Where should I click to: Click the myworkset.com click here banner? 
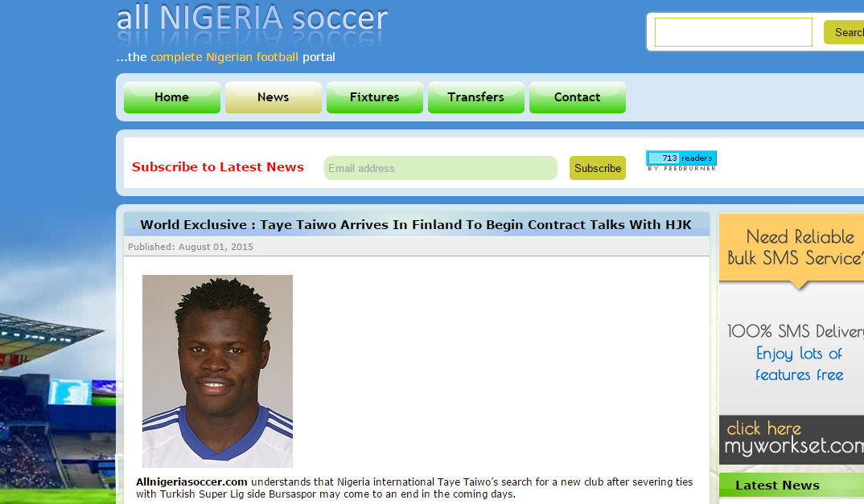tap(792, 440)
